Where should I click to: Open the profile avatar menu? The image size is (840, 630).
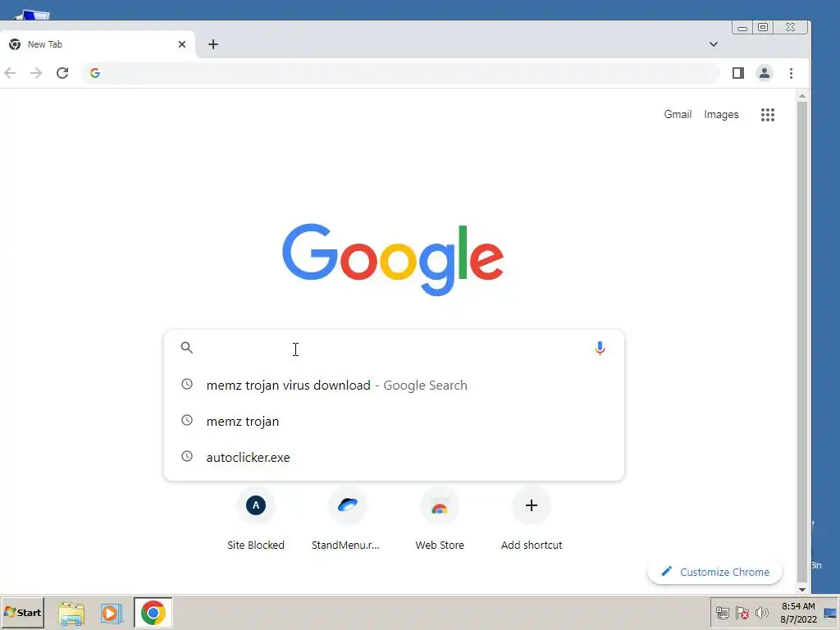[x=765, y=73]
